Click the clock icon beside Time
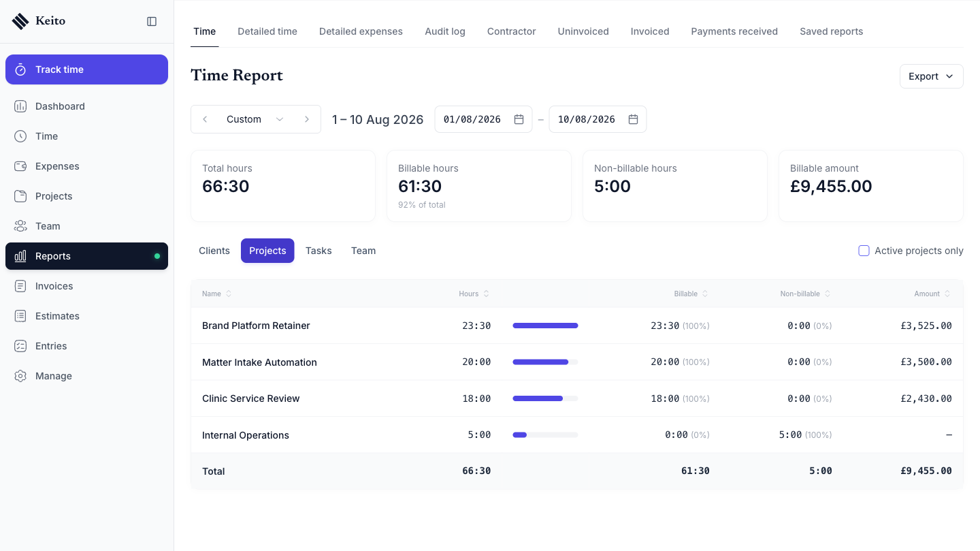 tap(20, 136)
